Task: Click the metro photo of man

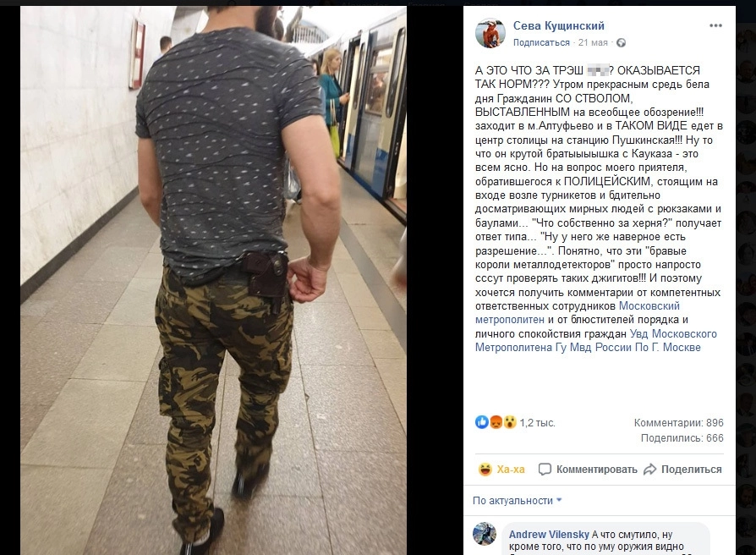Action: tap(213, 280)
